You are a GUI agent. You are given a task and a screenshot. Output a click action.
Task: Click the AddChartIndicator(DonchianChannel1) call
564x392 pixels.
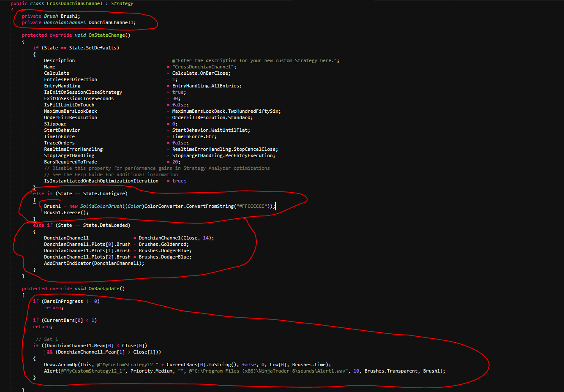click(x=94, y=263)
